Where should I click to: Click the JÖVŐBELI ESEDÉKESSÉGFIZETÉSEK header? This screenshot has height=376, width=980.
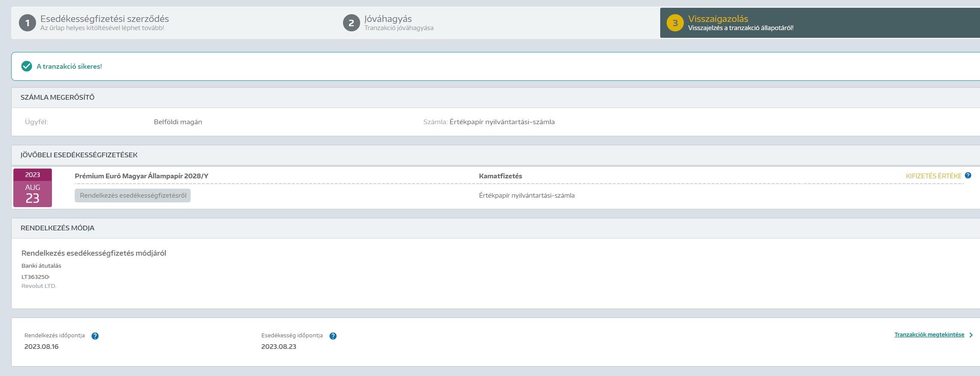(79, 155)
